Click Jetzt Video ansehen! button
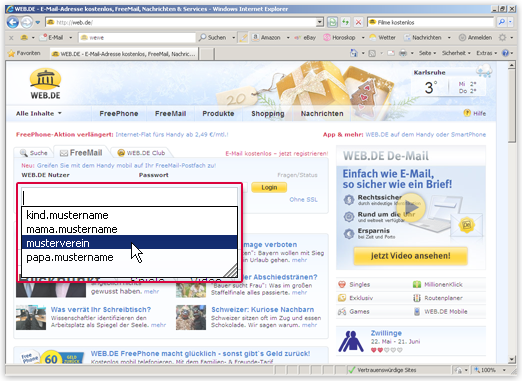 pos(410,256)
